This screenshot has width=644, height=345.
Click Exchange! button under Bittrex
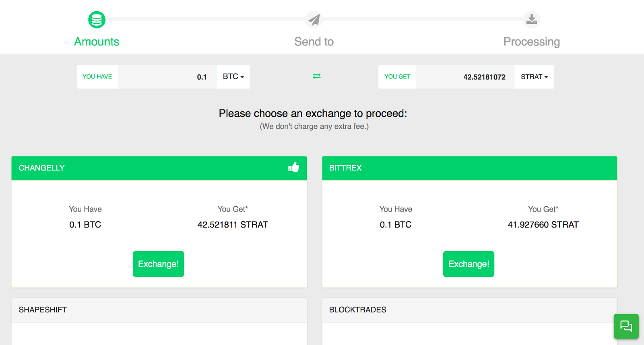[x=469, y=264]
